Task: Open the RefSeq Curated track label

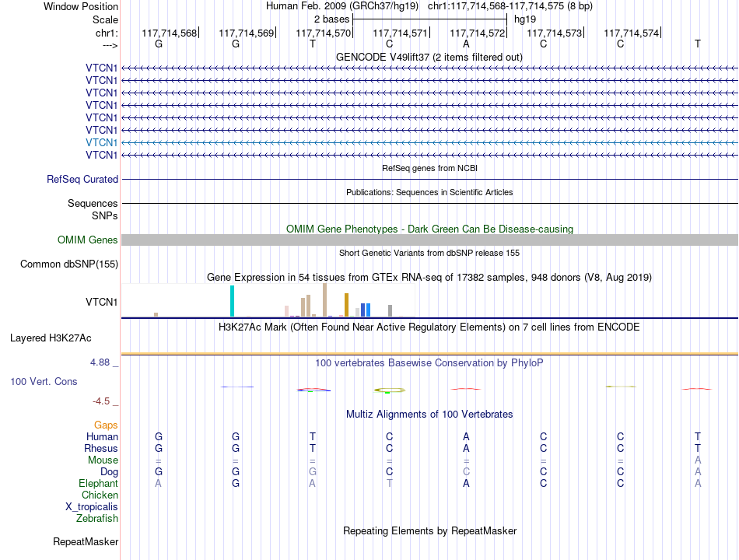Action: tap(82, 179)
